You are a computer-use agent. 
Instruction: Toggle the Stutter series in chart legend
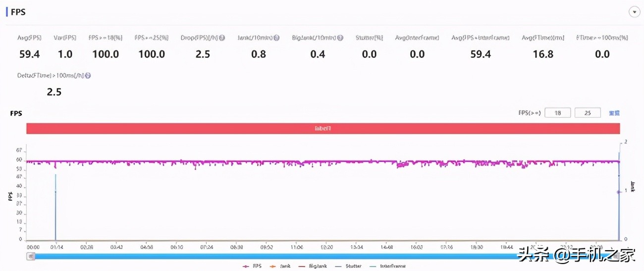pyautogui.click(x=348, y=266)
